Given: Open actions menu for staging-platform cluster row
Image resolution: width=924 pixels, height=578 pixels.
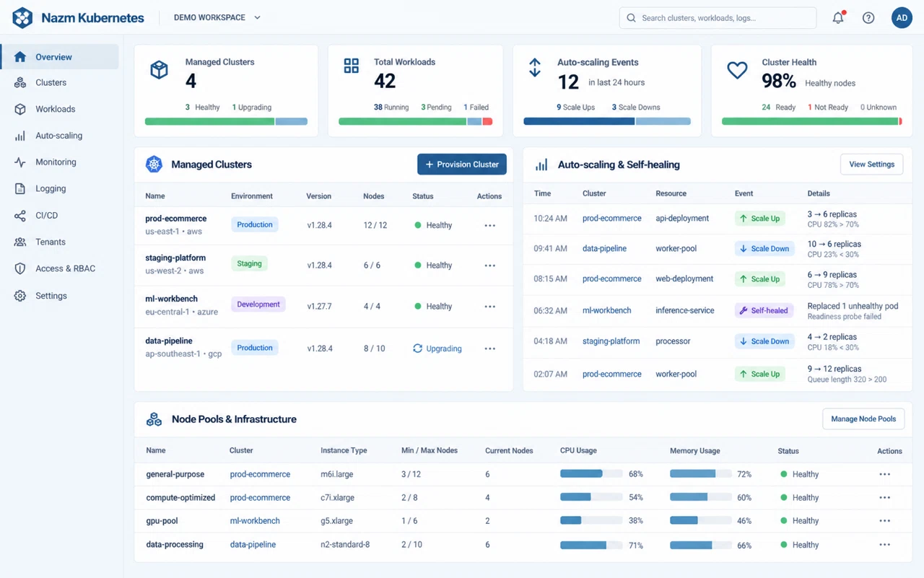Looking at the screenshot, I should [490, 266].
